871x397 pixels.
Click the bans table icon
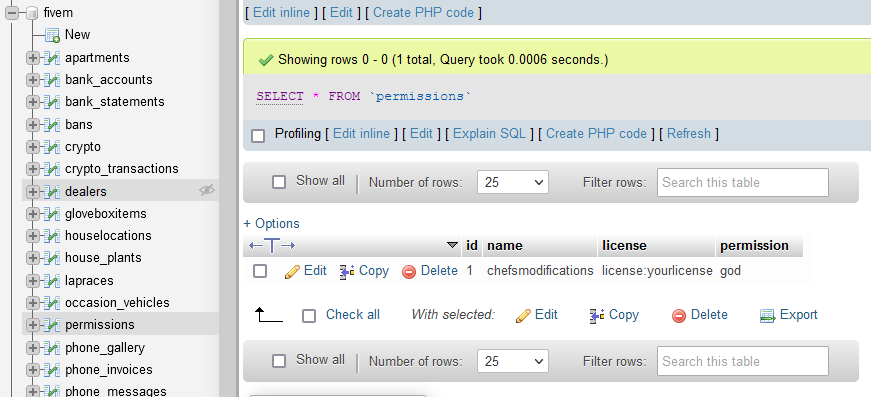[52, 124]
